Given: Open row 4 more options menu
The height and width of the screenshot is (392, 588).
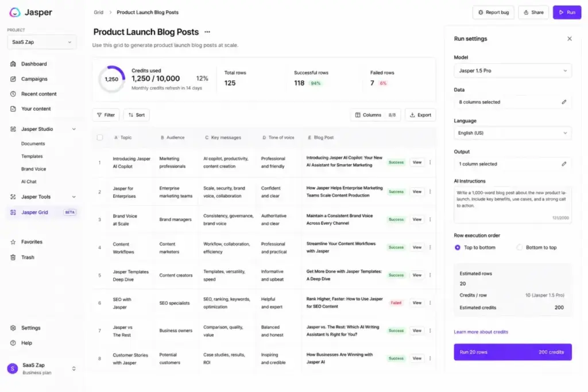Looking at the screenshot, I should click(x=430, y=247).
